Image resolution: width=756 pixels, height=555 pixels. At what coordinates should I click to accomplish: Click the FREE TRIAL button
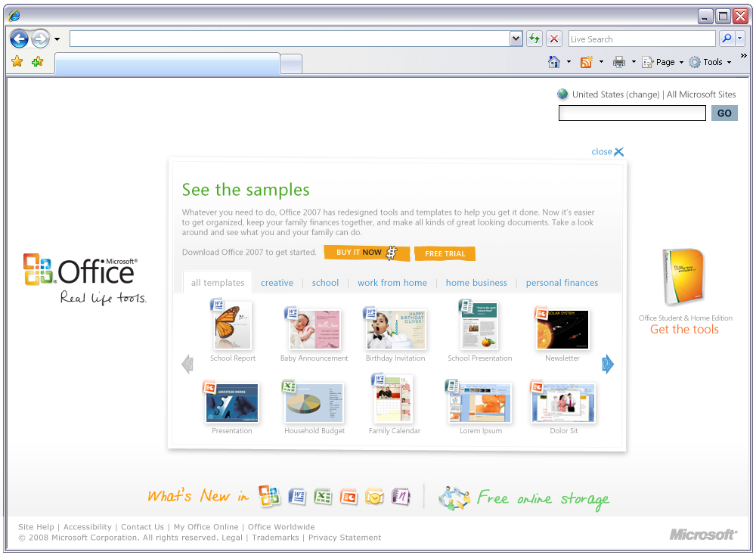click(445, 253)
